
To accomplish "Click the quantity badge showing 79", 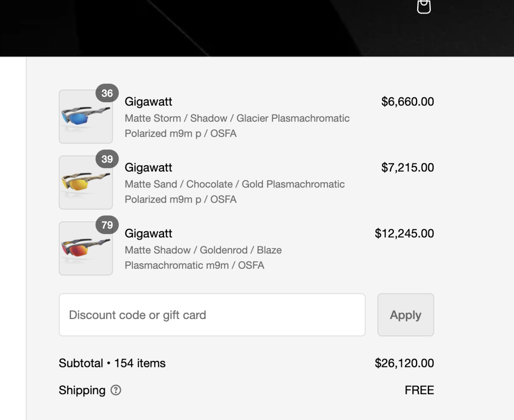I will (x=107, y=225).
